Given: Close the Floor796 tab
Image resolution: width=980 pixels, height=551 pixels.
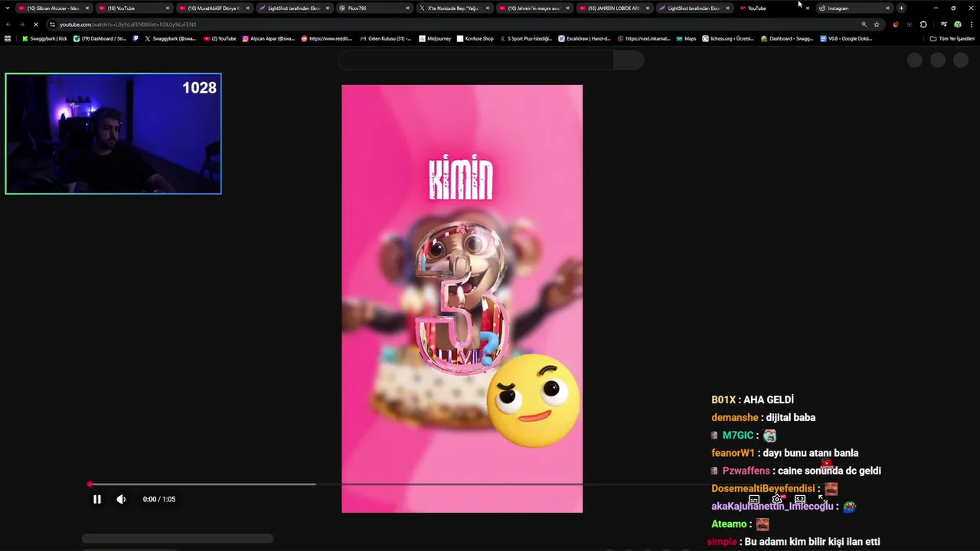Looking at the screenshot, I should click(407, 8).
